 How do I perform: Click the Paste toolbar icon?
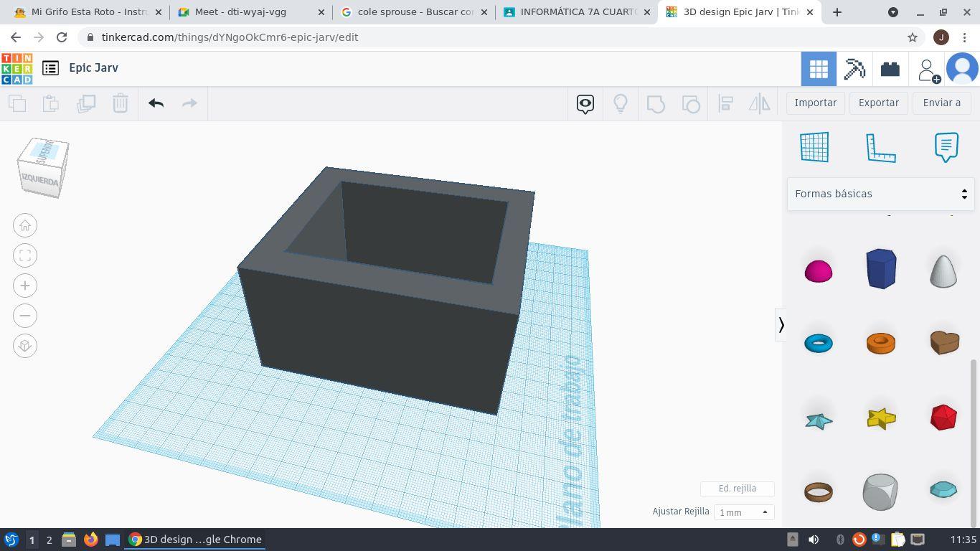[51, 103]
